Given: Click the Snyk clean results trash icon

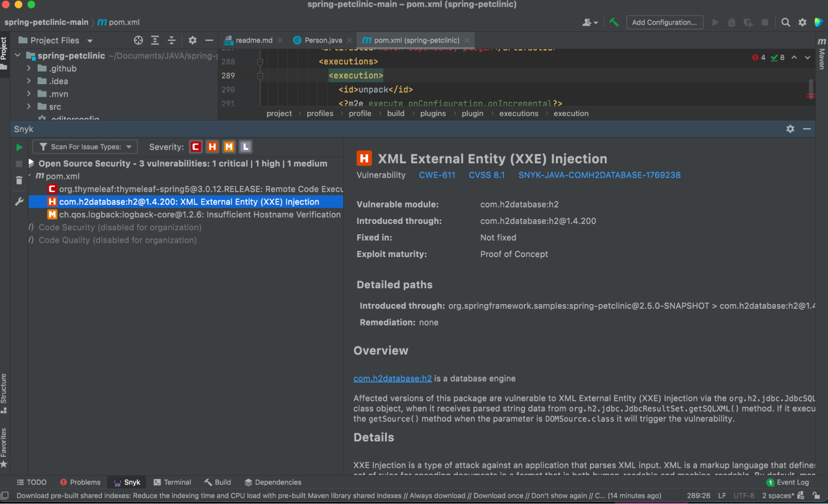Looking at the screenshot, I should (x=19, y=180).
